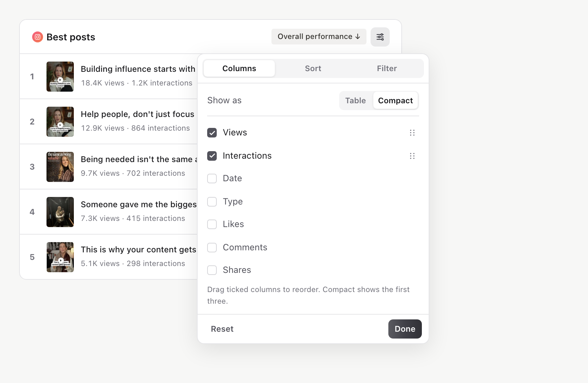Select the Compact display option
This screenshot has height=383, width=588.
(396, 101)
